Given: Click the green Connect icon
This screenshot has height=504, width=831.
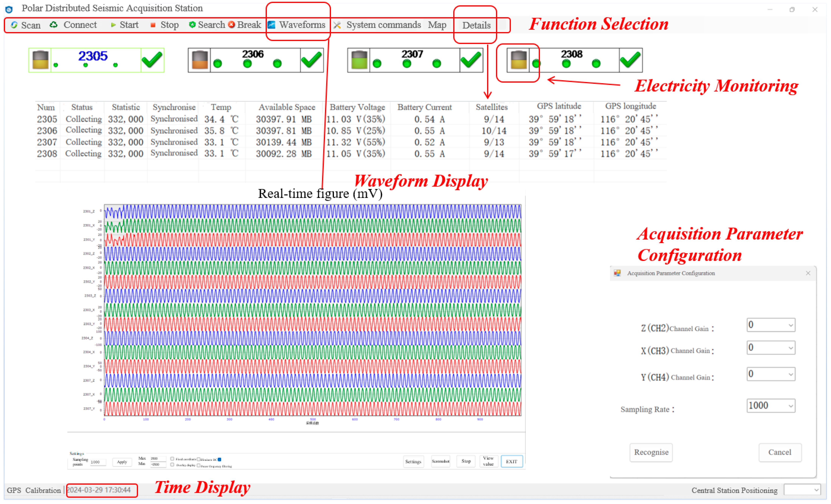Looking at the screenshot, I should pyautogui.click(x=54, y=25).
